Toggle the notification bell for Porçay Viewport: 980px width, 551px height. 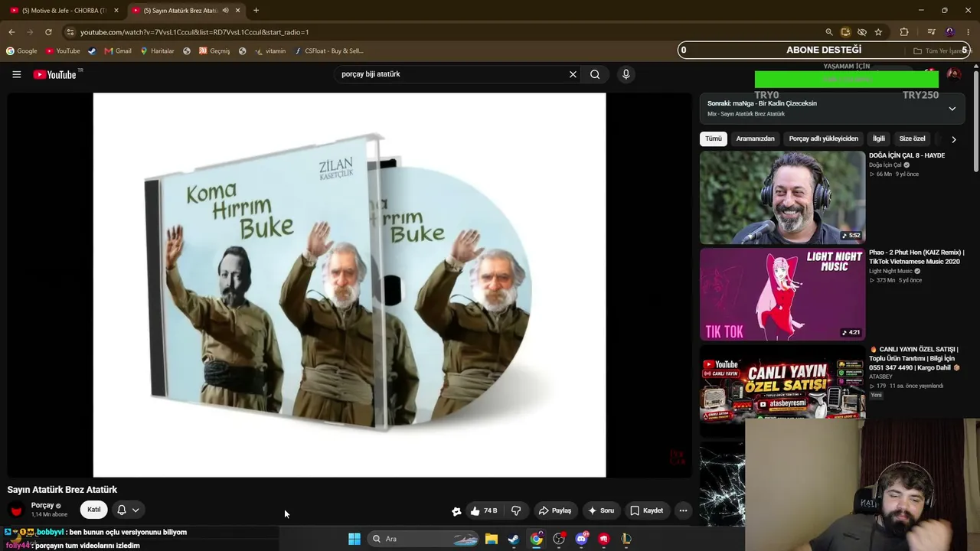121,510
